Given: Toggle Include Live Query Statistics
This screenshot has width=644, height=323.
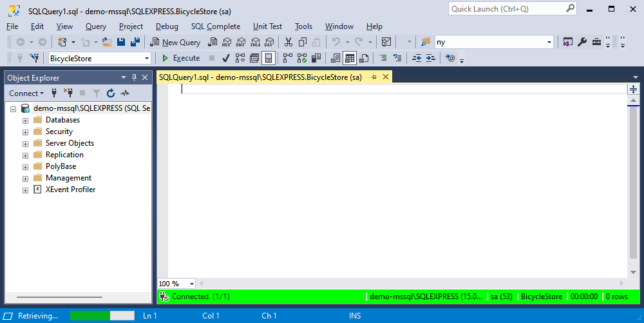Looking at the screenshot, I should click(302, 58).
